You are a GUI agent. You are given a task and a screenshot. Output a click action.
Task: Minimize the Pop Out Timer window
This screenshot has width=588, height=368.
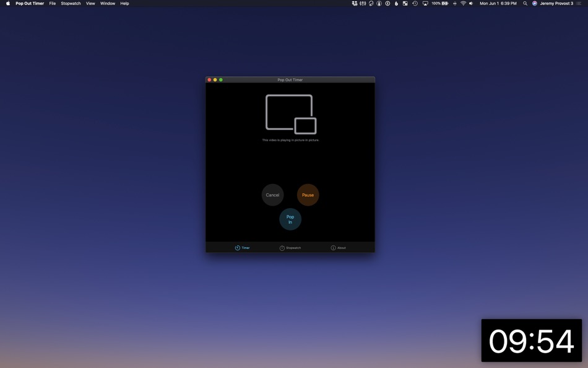tap(215, 79)
